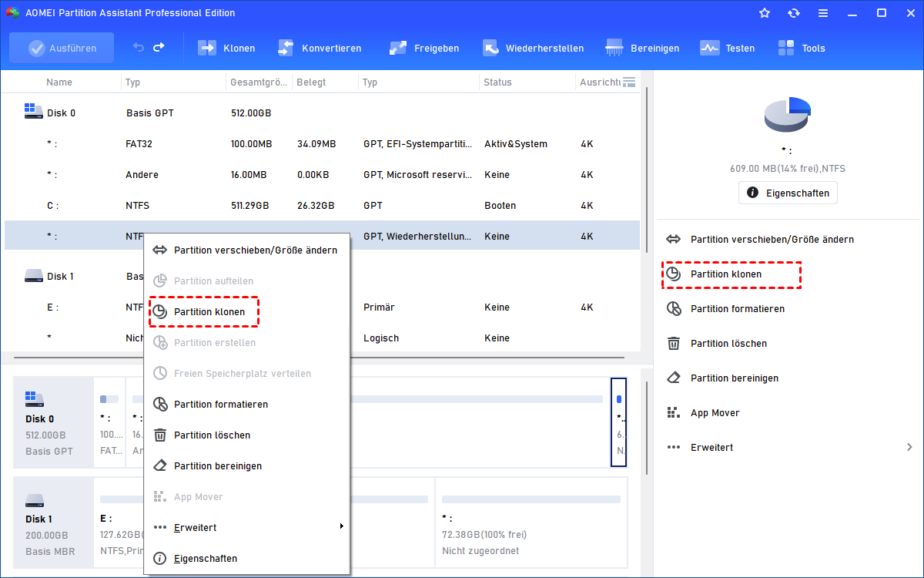
Task: Select Disk 0 row in the list
Action: (322, 113)
